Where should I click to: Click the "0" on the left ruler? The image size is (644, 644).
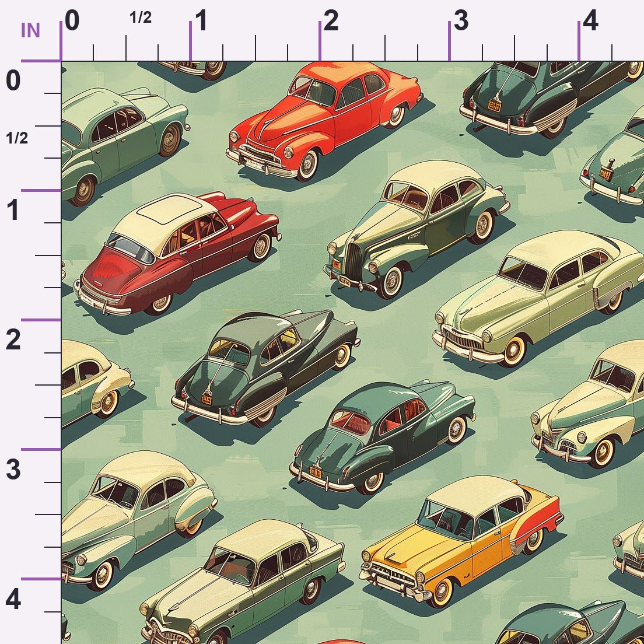click(13, 80)
